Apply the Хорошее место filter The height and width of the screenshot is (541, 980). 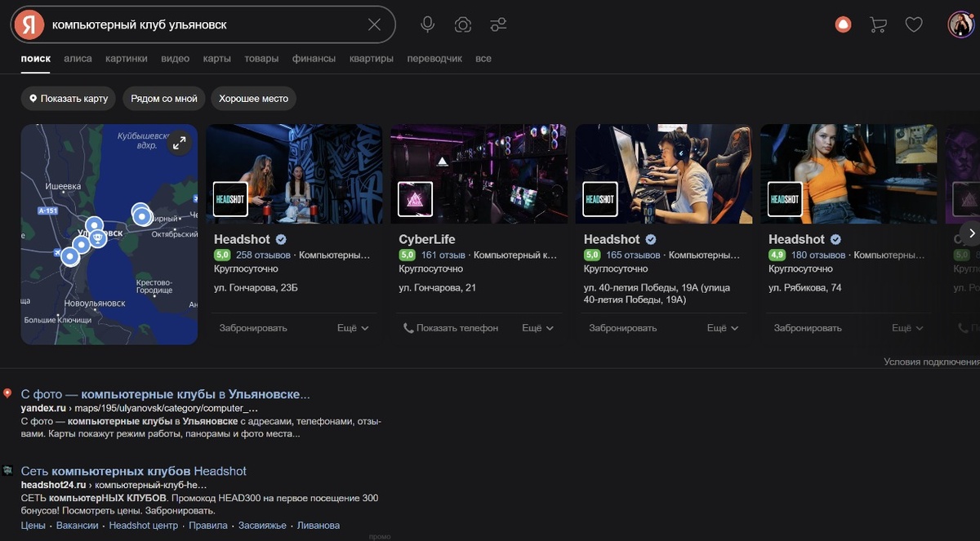point(253,99)
